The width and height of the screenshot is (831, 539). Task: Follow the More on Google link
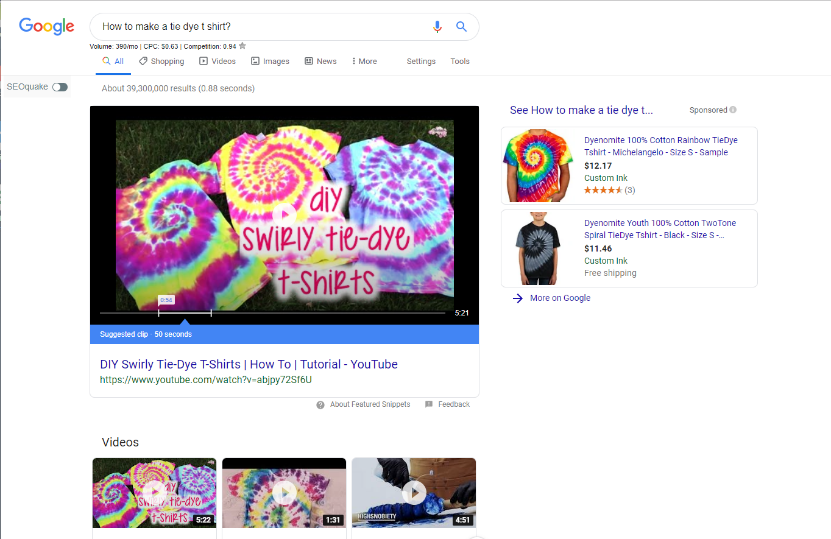(x=560, y=298)
